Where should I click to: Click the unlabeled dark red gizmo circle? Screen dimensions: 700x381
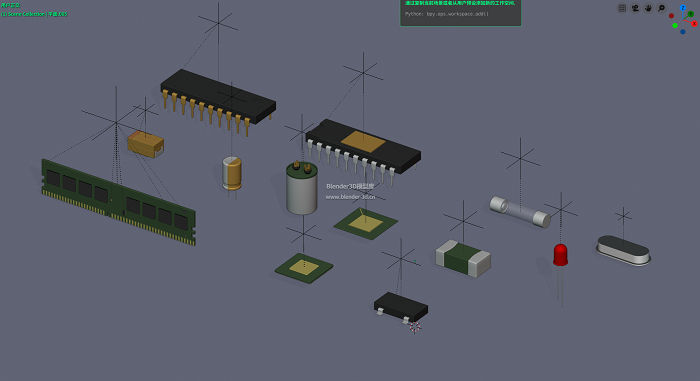coord(671,16)
